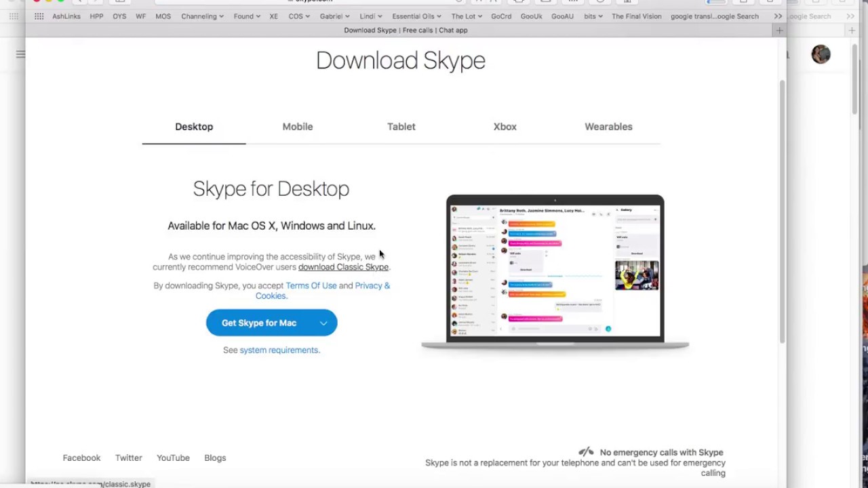Click the new tab plus button
868x488 pixels.
tap(779, 30)
